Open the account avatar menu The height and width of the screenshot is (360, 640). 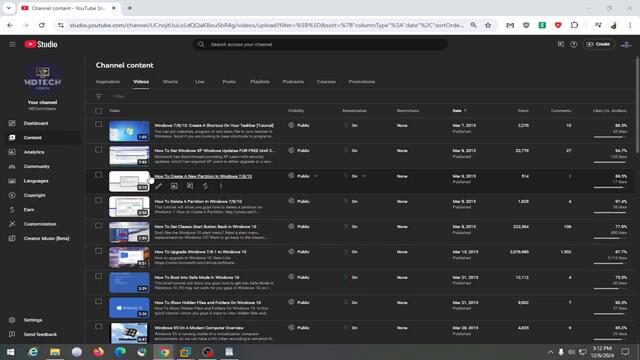point(626,44)
